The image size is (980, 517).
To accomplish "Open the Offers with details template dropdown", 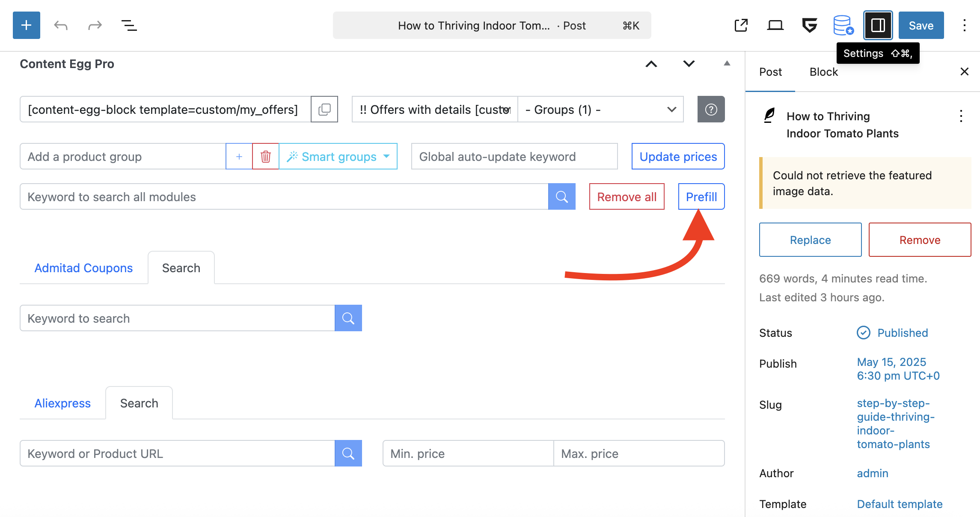I will point(434,110).
